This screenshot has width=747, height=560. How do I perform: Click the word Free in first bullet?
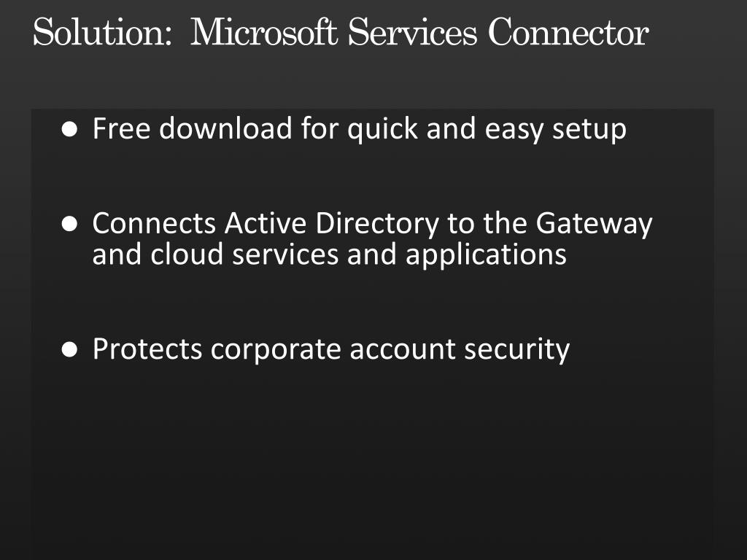pyautogui.click(x=122, y=128)
